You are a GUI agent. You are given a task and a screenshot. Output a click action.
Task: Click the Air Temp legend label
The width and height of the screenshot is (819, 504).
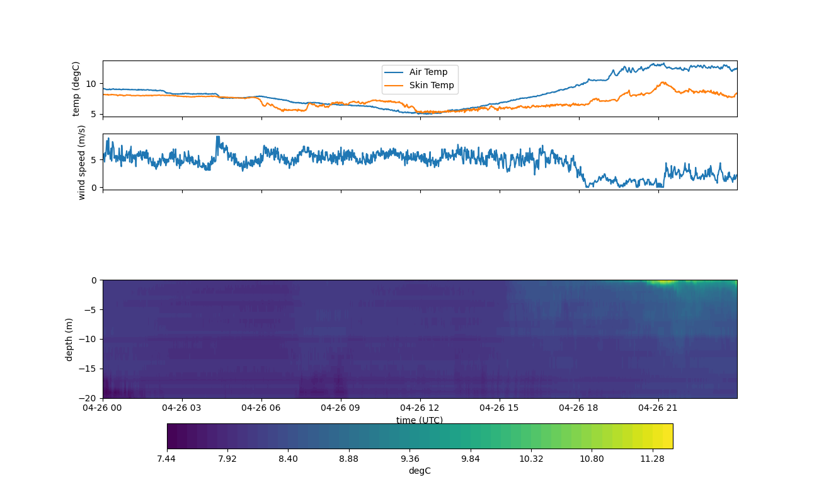(x=428, y=72)
